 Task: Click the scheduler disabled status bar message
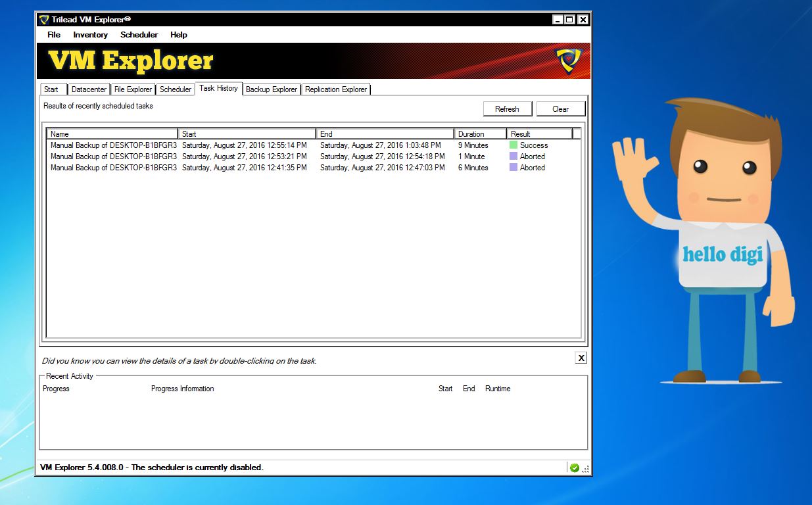tap(152, 468)
